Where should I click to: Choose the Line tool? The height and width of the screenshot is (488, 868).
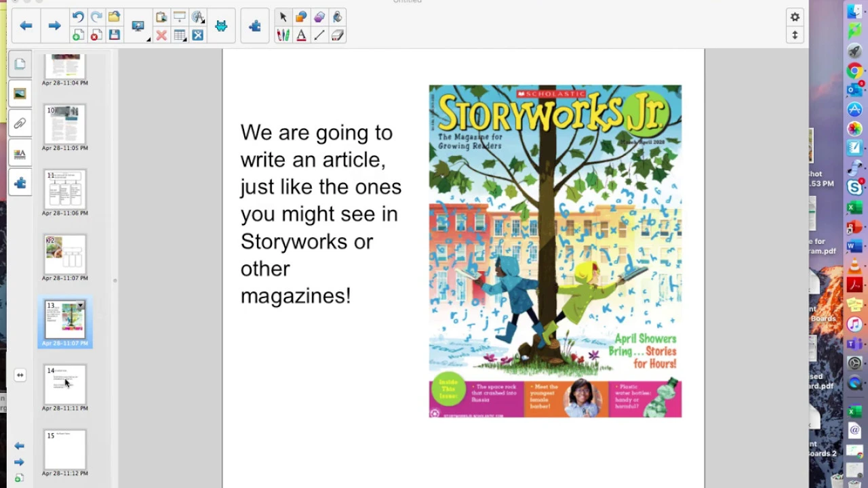319,35
